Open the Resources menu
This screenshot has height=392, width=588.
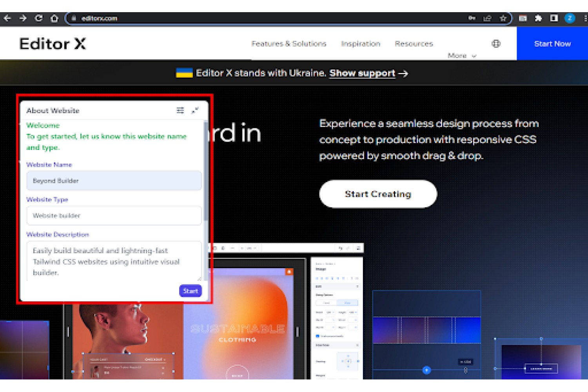[414, 44]
